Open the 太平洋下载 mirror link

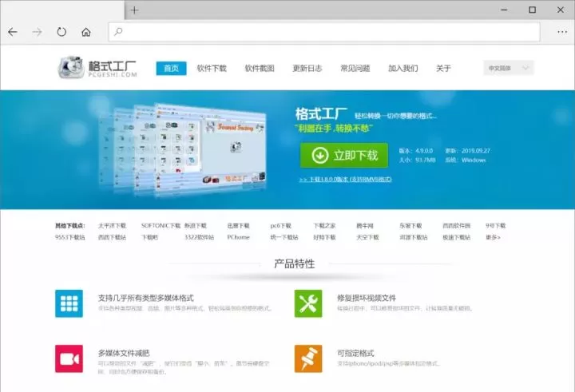(x=112, y=225)
